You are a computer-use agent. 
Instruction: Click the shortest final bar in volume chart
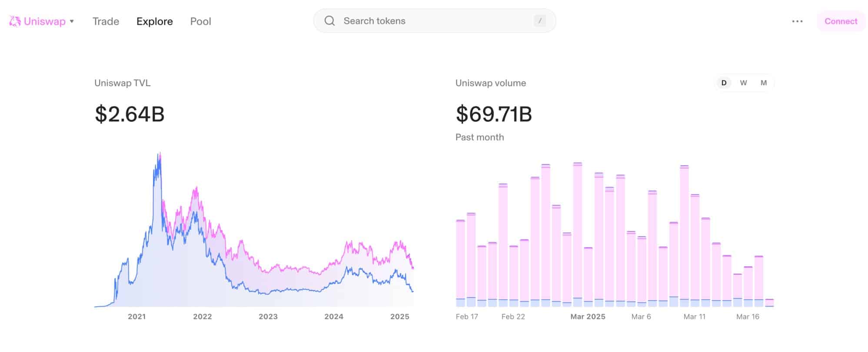point(769,303)
